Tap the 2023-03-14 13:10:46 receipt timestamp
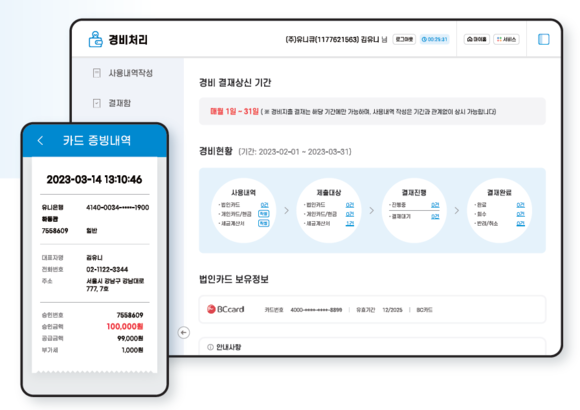The width and height of the screenshot is (580, 410). pos(94,179)
